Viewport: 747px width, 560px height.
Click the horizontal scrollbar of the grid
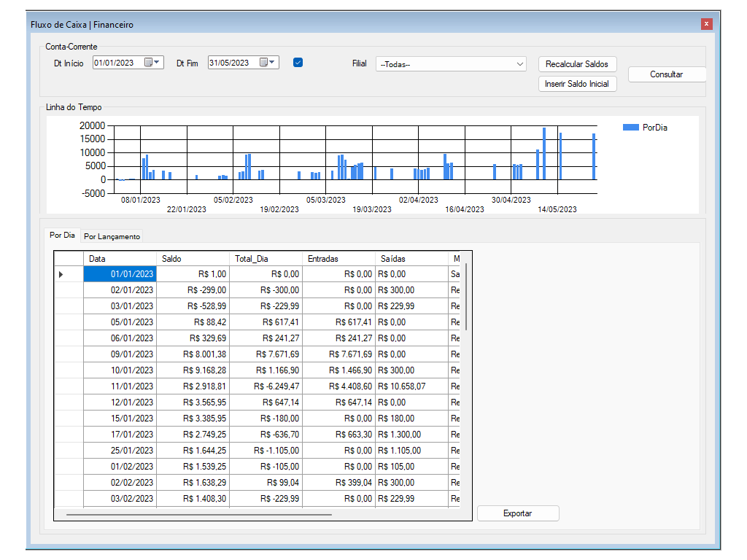click(x=198, y=514)
